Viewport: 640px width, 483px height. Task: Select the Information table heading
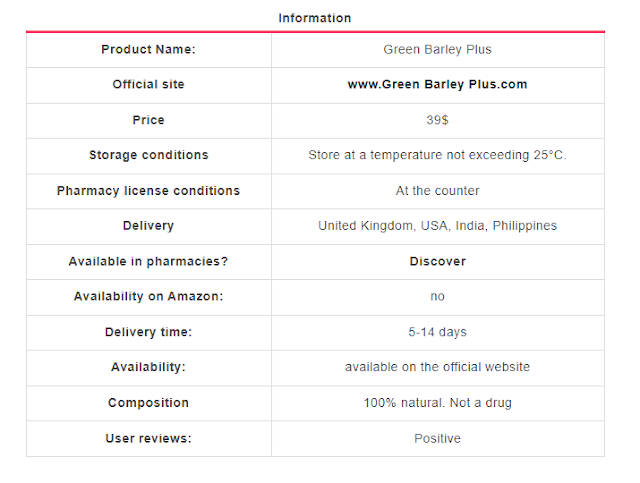pos(315,18)
